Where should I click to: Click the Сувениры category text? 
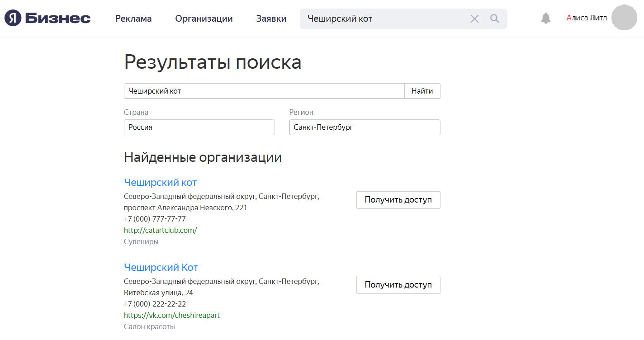point(141,241)
